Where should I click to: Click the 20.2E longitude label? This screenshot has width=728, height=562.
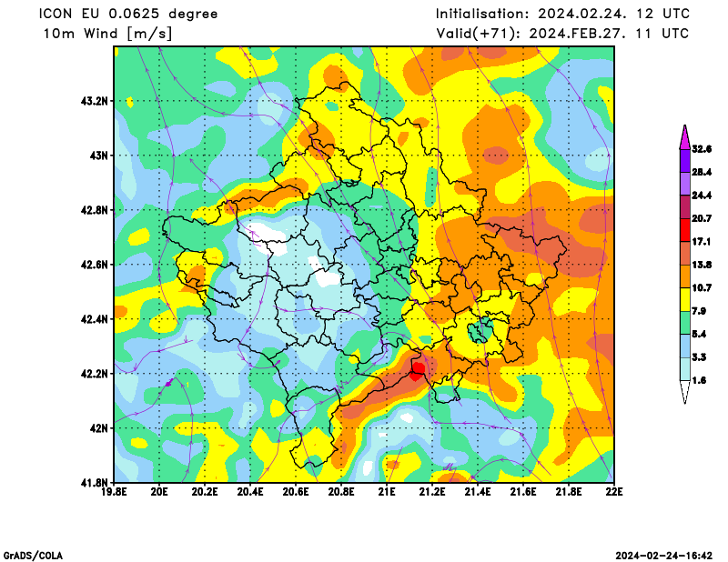pyautogui.click(x=205, y=491)
